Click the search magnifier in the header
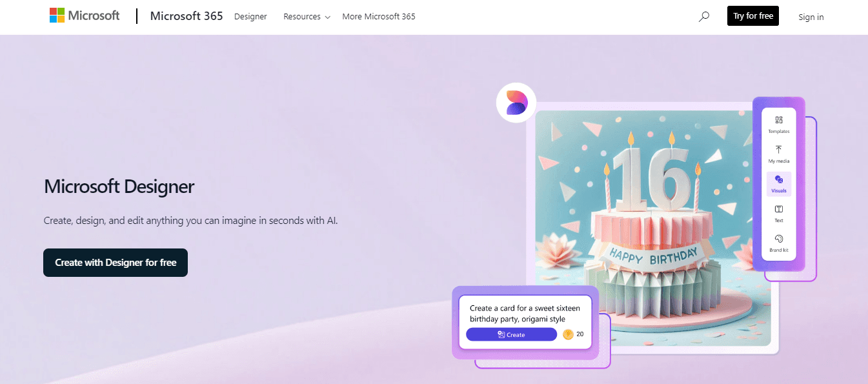 click(703, 16)
